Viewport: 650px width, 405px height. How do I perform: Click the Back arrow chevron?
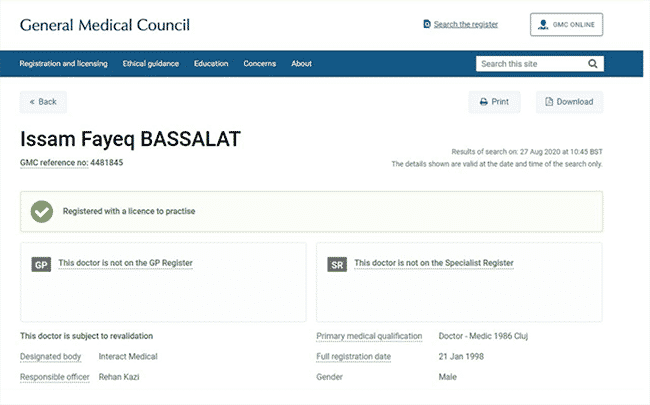(x=32, y=102)
